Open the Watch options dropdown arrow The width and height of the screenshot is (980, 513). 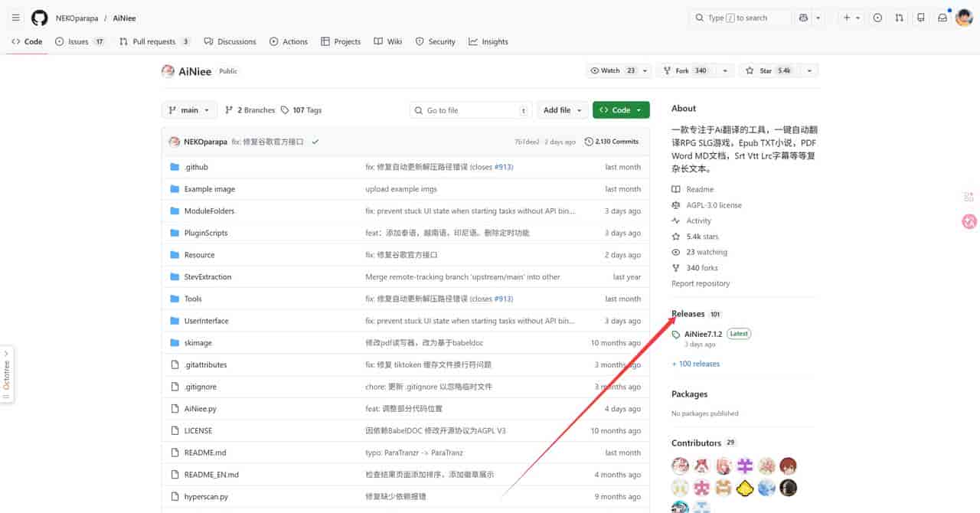click(x=645, y=70)
